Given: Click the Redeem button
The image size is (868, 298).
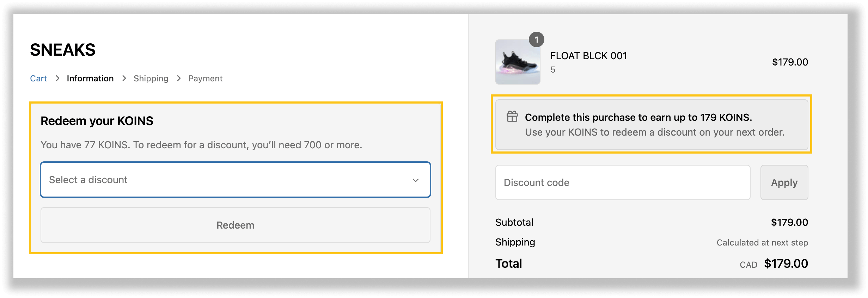Looking at the screenshot, I should pos(235,225).
